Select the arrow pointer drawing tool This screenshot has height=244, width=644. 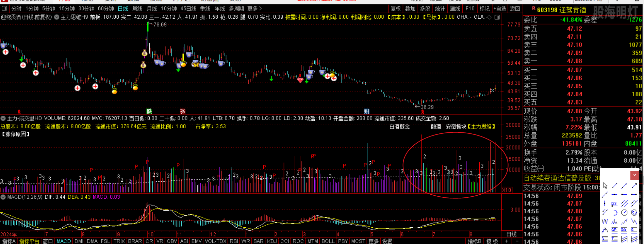pyautogui.click(x=605, y=185)
